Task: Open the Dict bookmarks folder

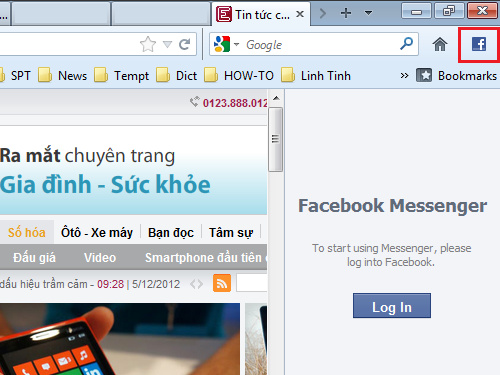Action: (x=176, y=76)
